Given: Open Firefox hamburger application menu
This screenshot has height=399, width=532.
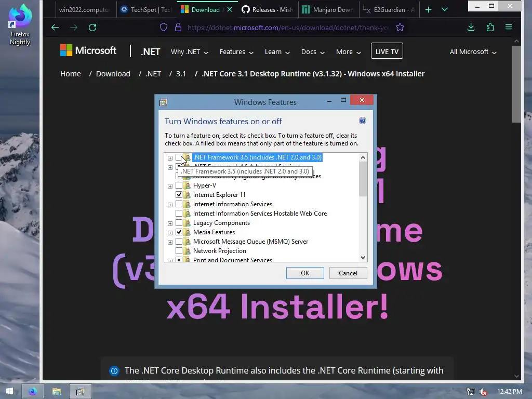Looking at the screenshot, I should (x=509, y=27).
